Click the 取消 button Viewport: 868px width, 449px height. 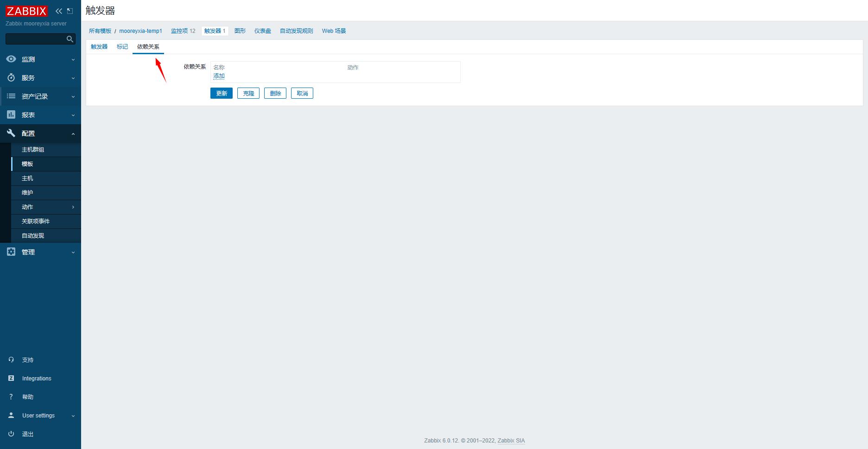(302, 93)
